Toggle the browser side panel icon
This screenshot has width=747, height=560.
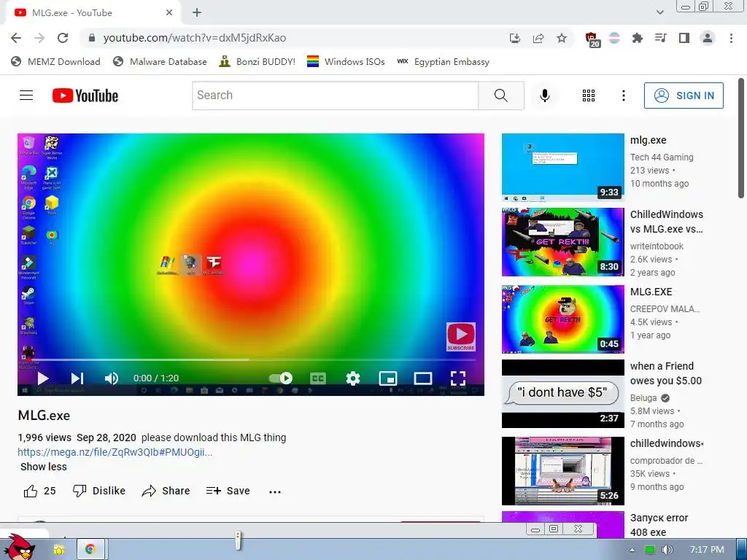684,38
